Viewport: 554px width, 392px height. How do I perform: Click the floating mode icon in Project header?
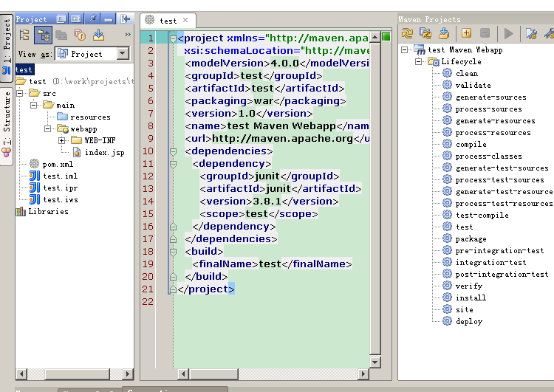(x=61, y=19)
